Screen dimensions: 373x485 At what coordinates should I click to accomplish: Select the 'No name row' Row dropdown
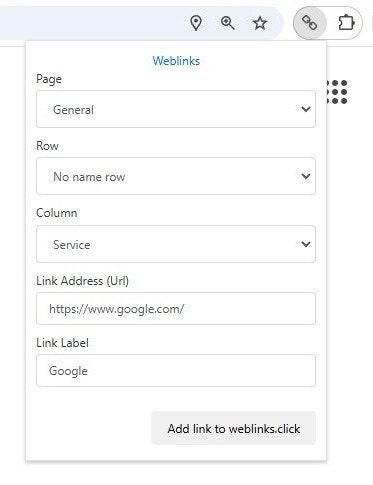click(176, 176)
